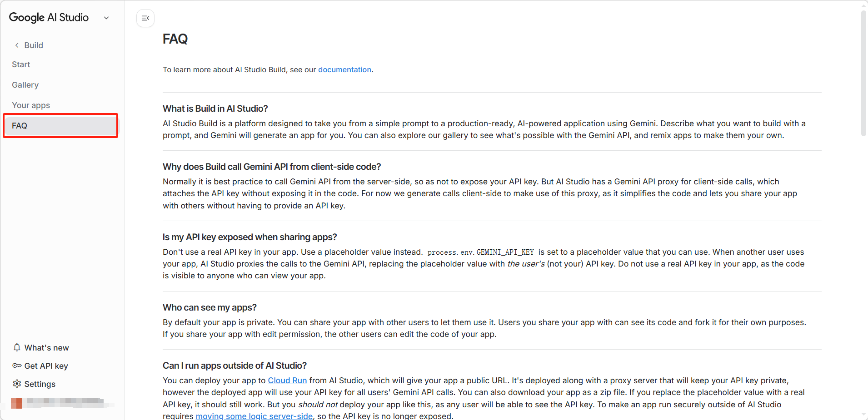Collapse the sidebar with the toggle icon
This screenshot has height=420, width=868.
pyautogui.click(x=145, y=18)
